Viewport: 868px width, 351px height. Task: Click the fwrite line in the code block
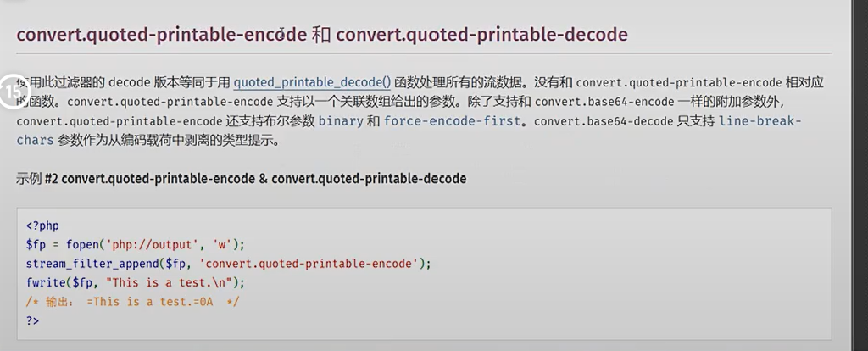[x=135, y=282]
